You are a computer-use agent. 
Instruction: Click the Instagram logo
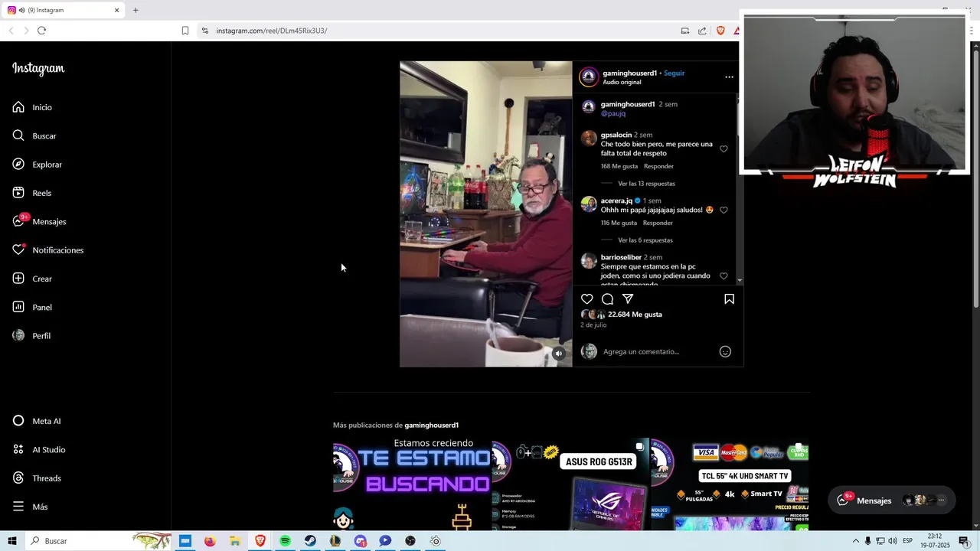click(38, 69)
